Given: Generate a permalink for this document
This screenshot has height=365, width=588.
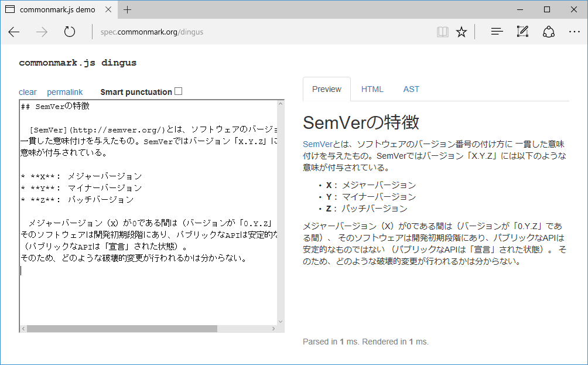Looking at the screenshot, I should click(64, 92).
